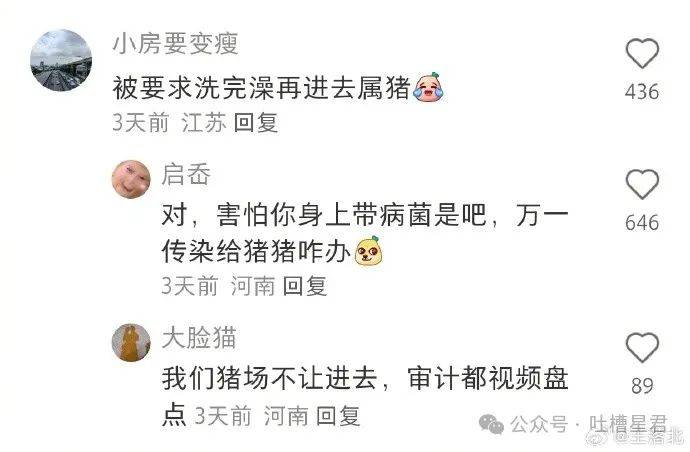Screen dimensions: 690x452
Task: Select comment text 我们猪场不让进去
Action: 270,379
